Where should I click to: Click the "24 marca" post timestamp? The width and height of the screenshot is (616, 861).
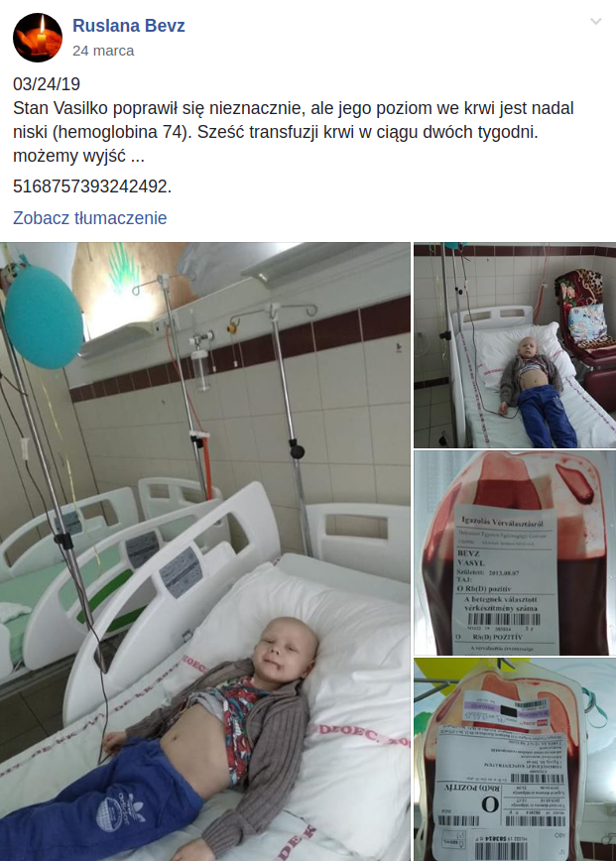pos(103,51)
